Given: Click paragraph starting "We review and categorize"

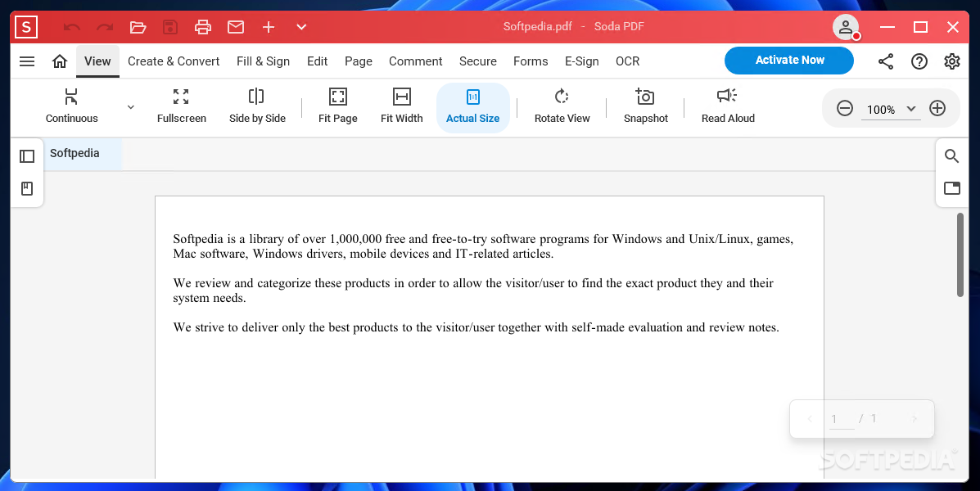Looking at the screenshot, I should (473, 291).
